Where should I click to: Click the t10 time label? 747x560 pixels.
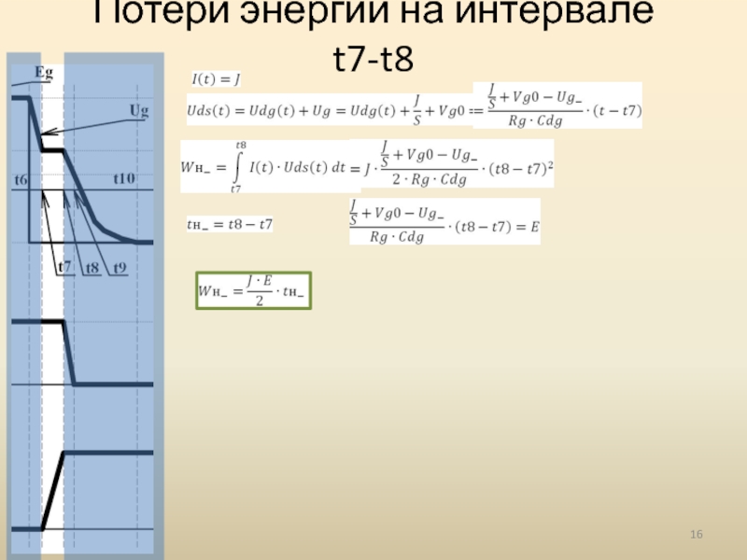(x=124, y=177)
